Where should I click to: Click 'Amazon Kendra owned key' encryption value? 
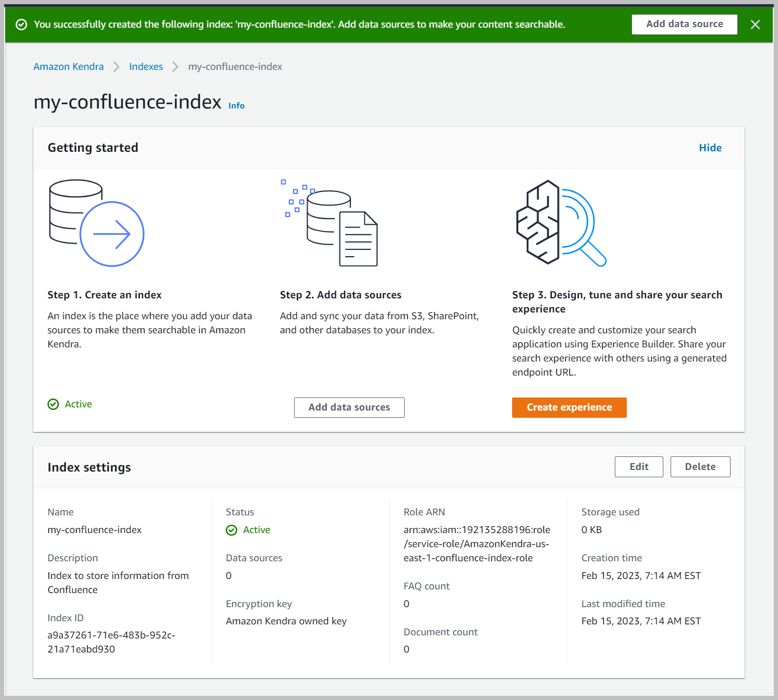[286, 621]
